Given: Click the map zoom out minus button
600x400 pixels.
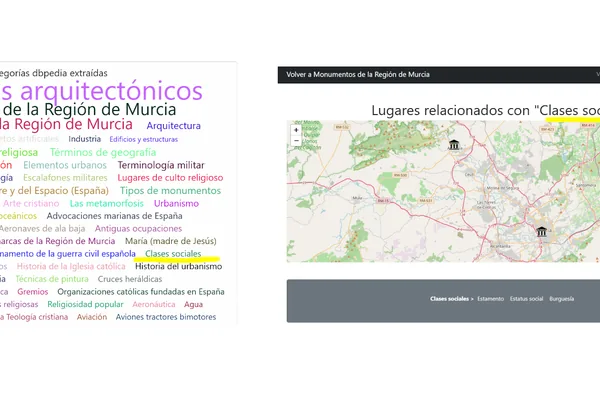Looking at the screenshot, I should (x=296, y=140).
